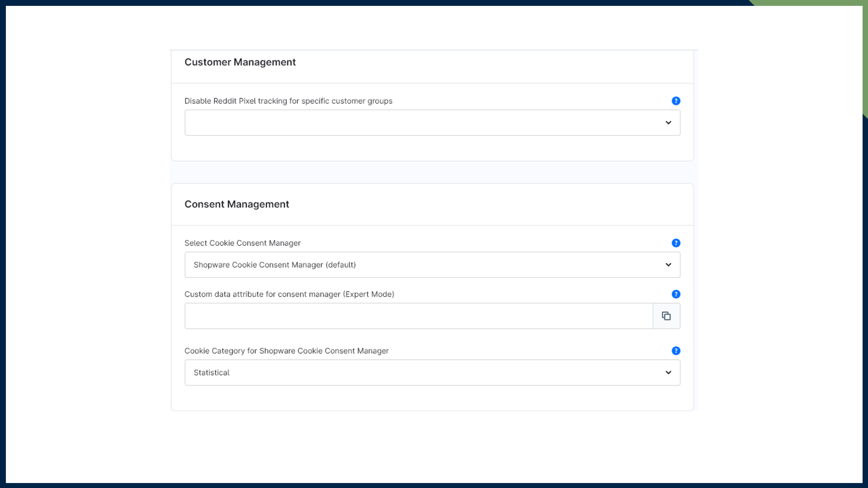
Task: Click the Consent Management section heading
Action: pos(236,204)
